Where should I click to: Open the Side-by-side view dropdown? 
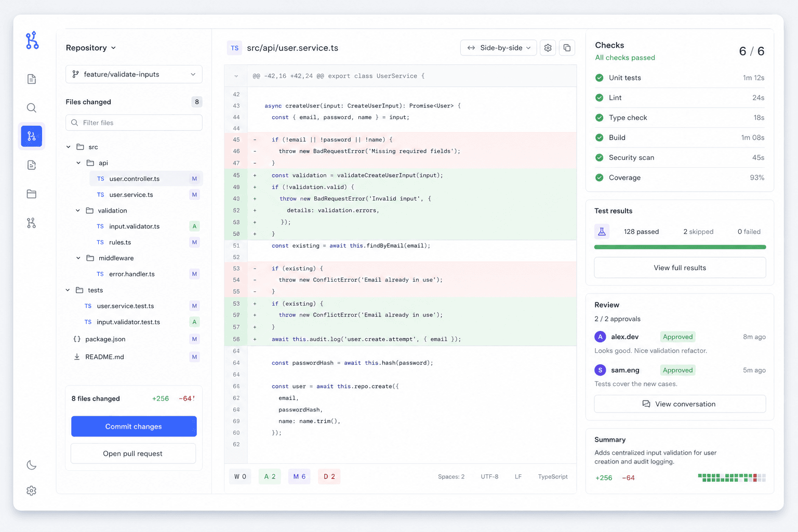[499, 48]
